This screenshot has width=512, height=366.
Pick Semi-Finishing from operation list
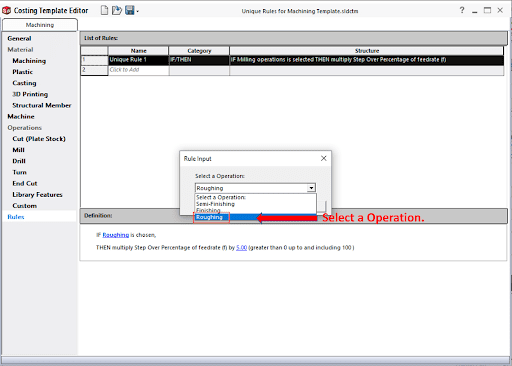point(215,204)
